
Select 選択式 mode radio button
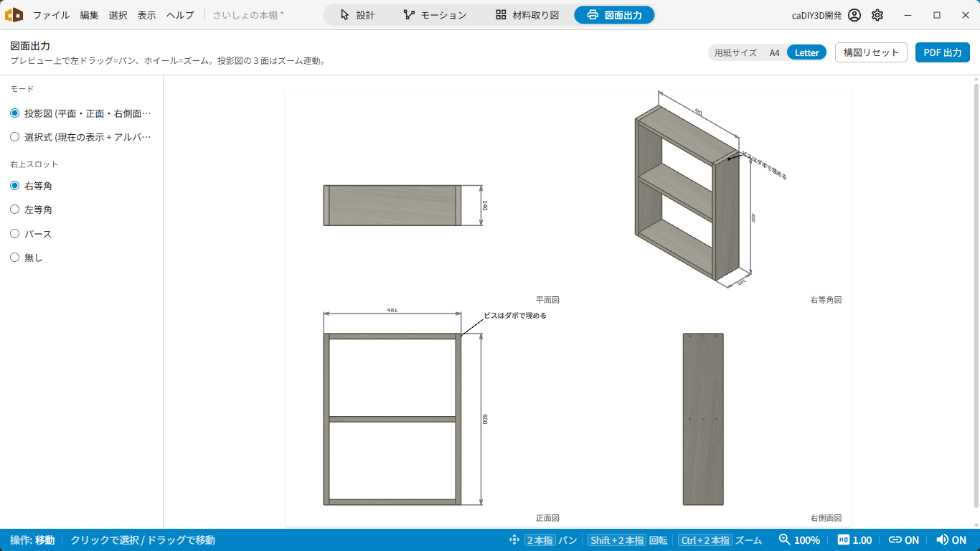[14, 137]
